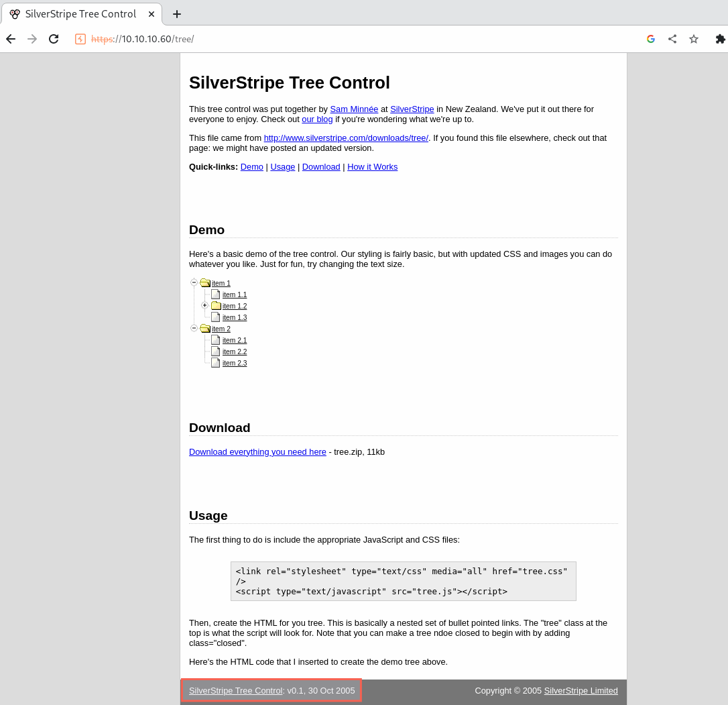Select item 2.3 in the tree
Image resolution: width=728 pixels, height=705 pixels.
pos(235,363)
